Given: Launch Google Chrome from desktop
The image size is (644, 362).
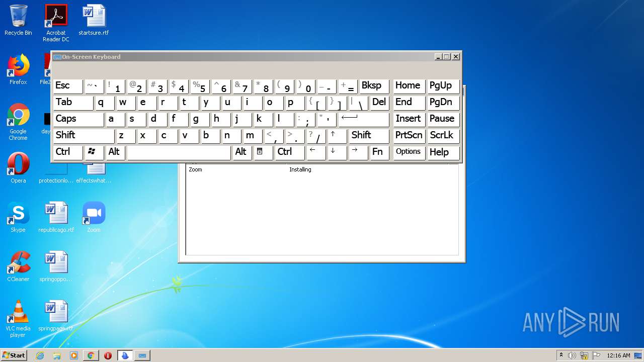Looking at the screenshot, I should click(18, 122).
